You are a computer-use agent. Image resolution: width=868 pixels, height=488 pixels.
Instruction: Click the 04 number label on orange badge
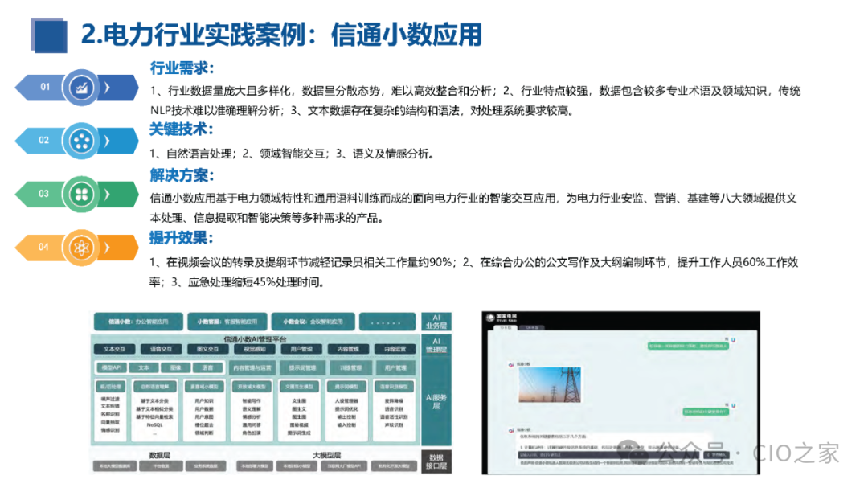pos(43,247)
